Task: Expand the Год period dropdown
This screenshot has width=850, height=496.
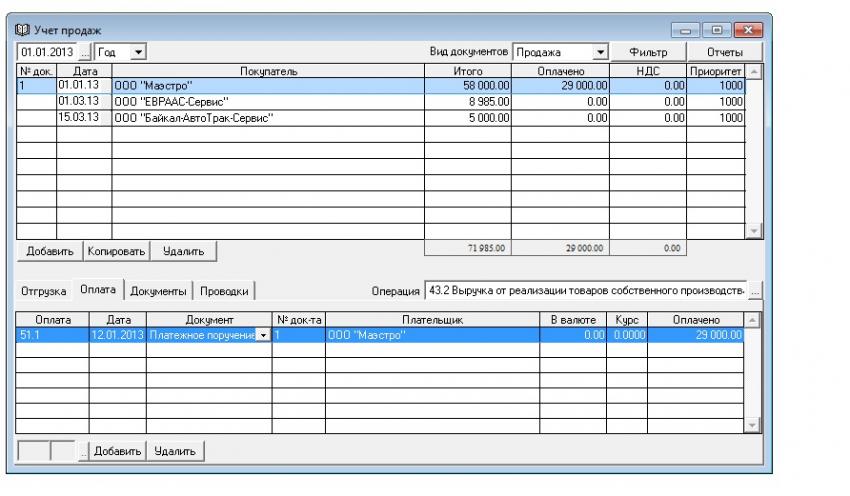Action: [x=138, y=51]
